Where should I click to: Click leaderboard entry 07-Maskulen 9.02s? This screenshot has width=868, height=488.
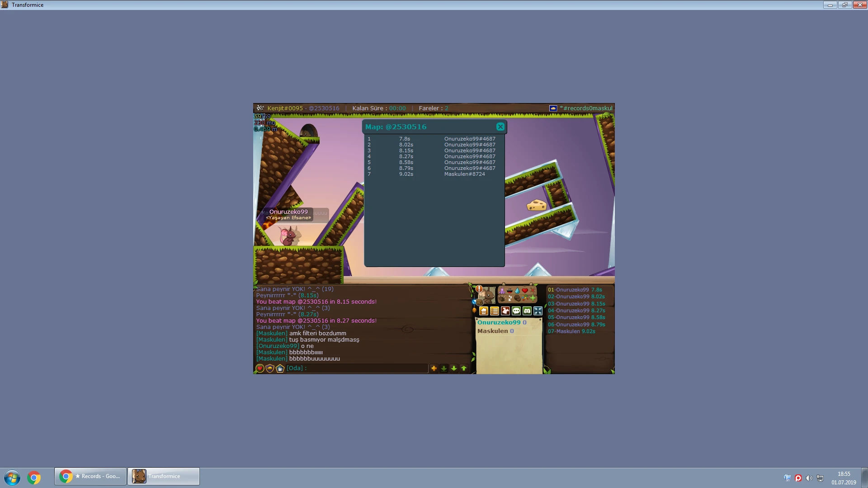pos(572,332)
